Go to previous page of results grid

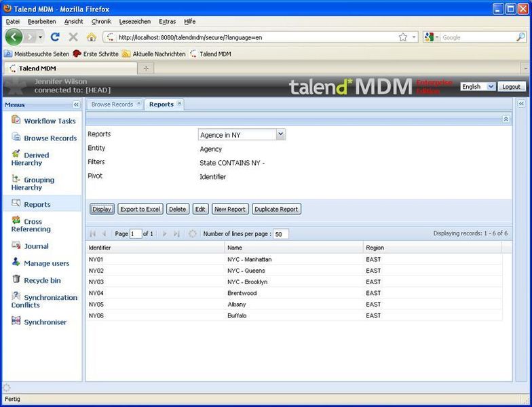coord(104,233)
